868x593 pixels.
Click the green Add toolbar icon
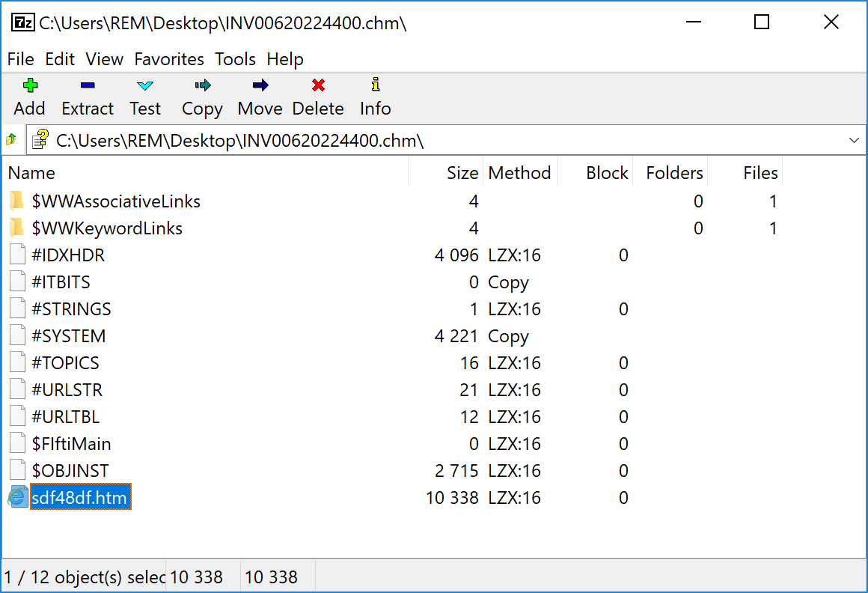coord(30,86)
